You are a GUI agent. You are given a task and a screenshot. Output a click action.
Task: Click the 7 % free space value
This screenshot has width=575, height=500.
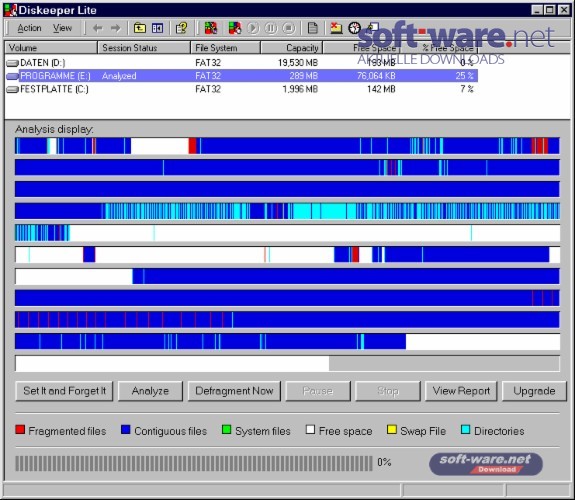(x=467, y=90)
